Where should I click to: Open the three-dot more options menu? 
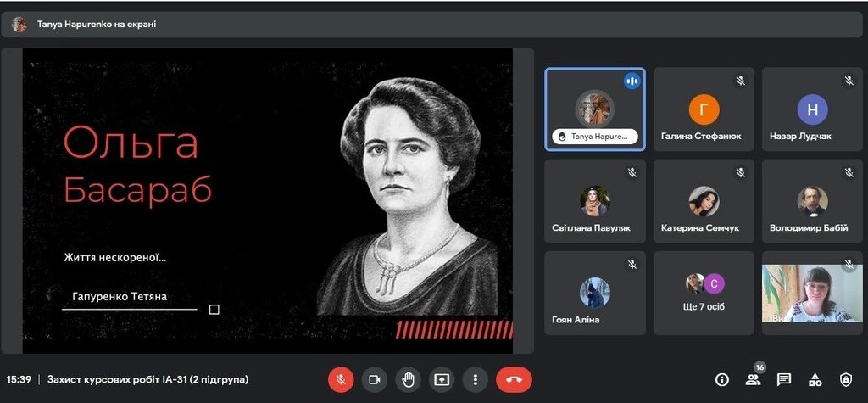point(476,379)
